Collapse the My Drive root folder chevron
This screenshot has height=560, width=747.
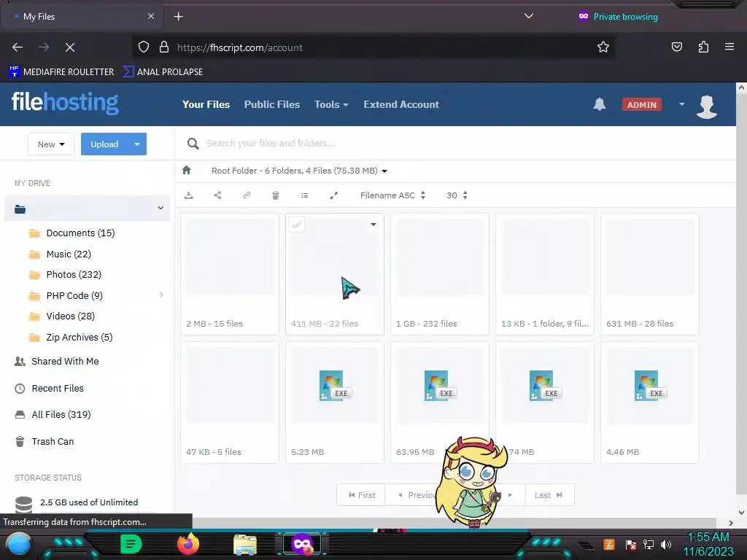tap(160, 208)
